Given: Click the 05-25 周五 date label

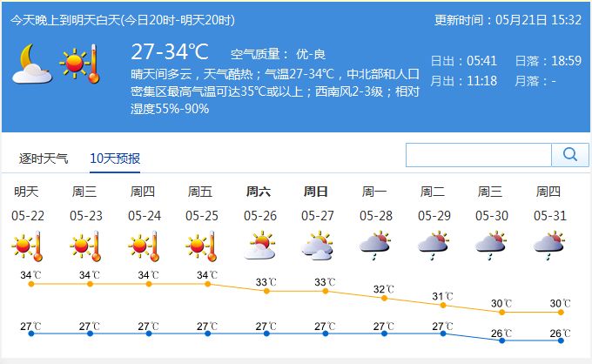Looking at the screenshot, I should 202,204.
